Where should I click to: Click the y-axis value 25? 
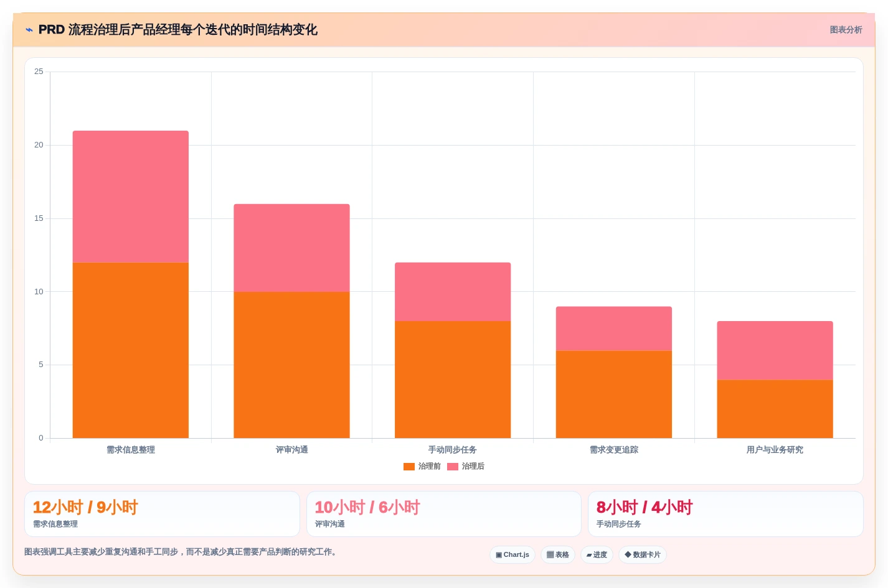tap(39, 72)
